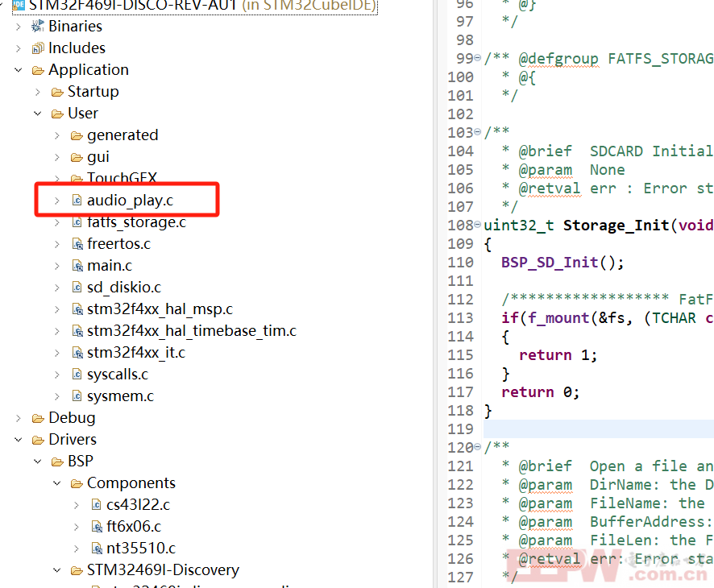Select the STM32F469I-DISCO-REV-AU1 project
The image size is (714, 588).
click(x=195, y=6)
